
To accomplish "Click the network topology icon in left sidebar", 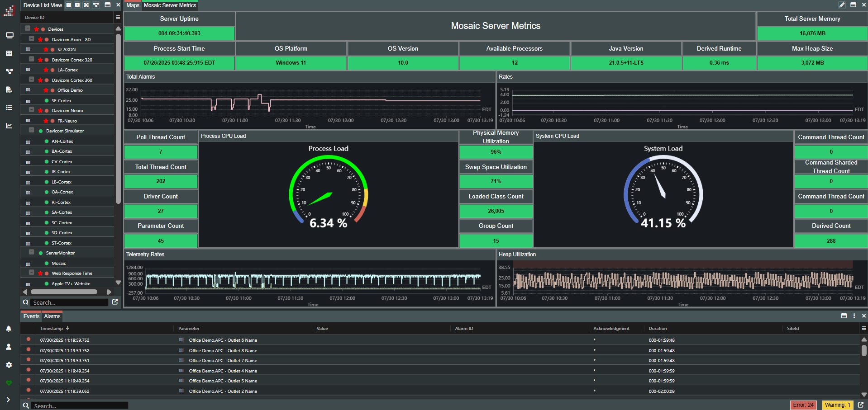I will point(9,71).
